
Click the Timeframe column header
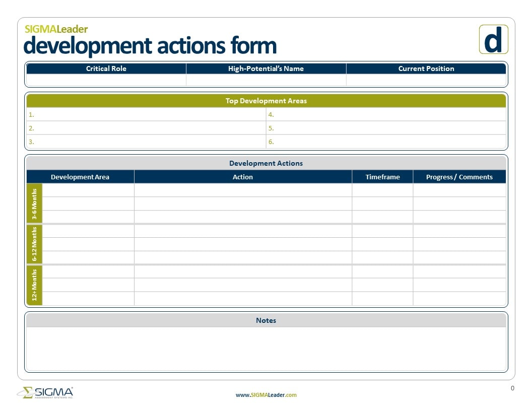[382, 177]
